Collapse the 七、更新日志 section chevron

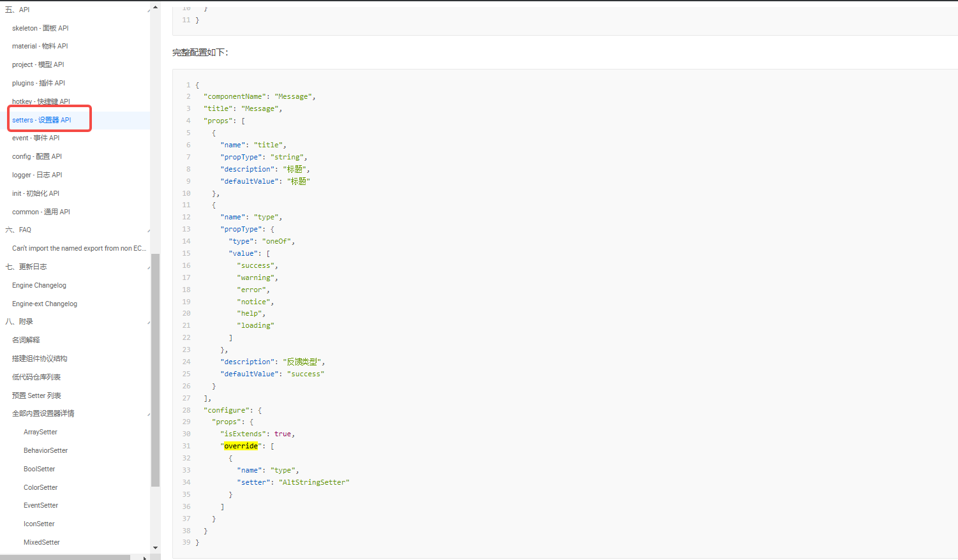coord(148,267)
